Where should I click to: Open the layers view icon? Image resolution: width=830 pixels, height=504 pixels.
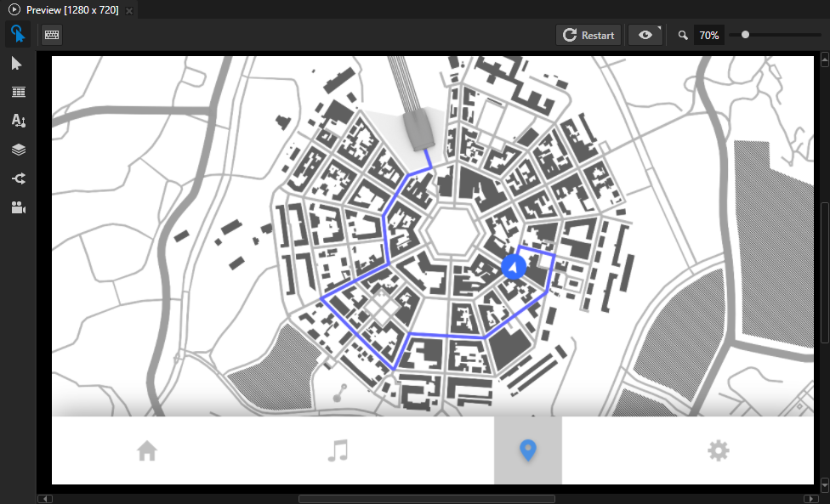point(18,149)
